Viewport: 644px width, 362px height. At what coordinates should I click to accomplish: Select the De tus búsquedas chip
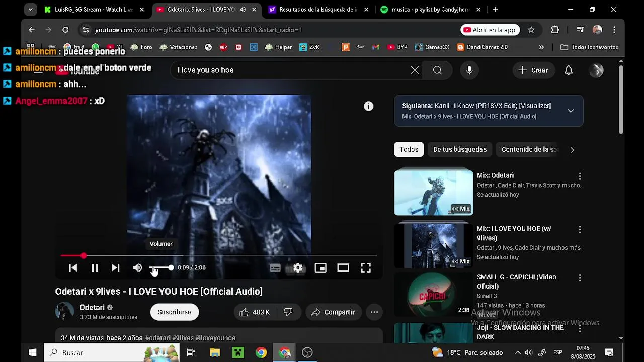(460, 149)
